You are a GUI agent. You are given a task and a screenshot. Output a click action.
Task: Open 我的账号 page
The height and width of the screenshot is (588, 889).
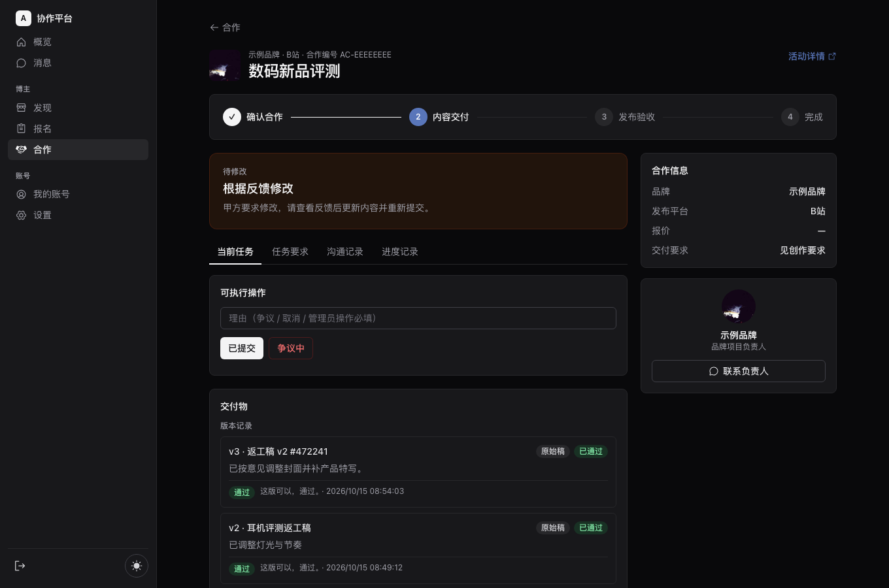point(78,194)
